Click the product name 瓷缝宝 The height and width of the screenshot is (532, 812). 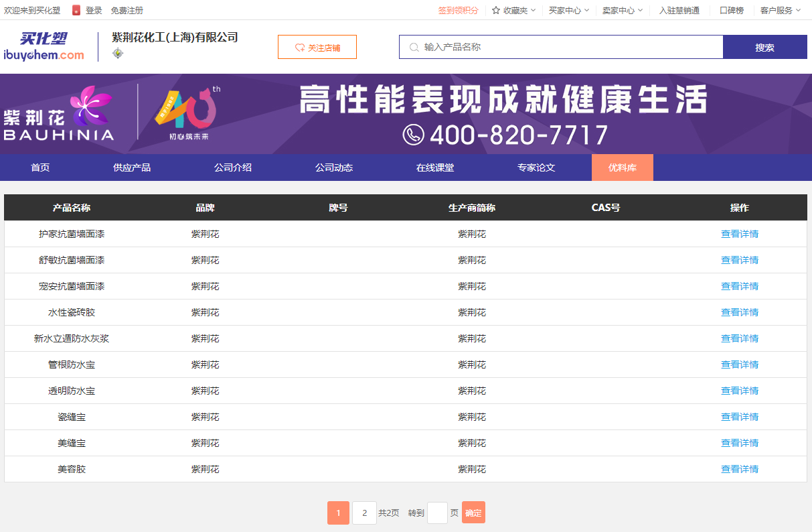(x=72, y=417)
